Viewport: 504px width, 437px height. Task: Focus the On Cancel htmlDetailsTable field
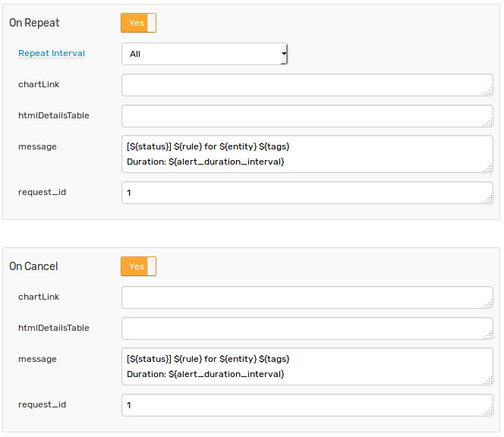pos(307,329)
